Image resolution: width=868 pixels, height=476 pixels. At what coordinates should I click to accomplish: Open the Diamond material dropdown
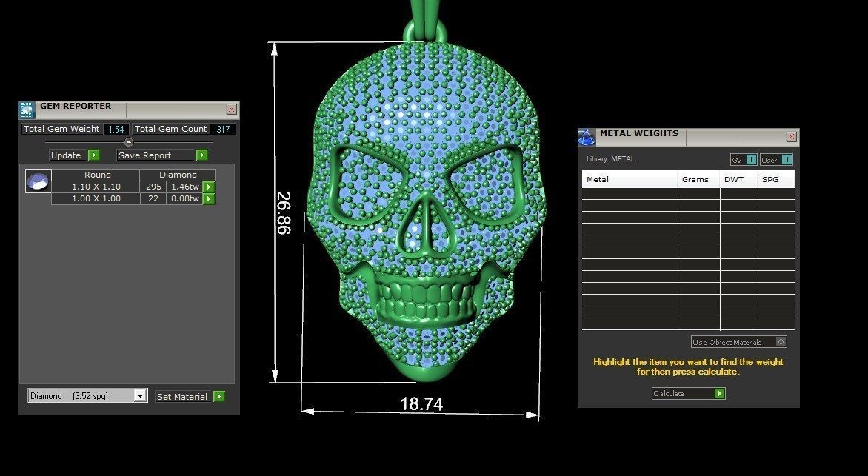[141, 395]
